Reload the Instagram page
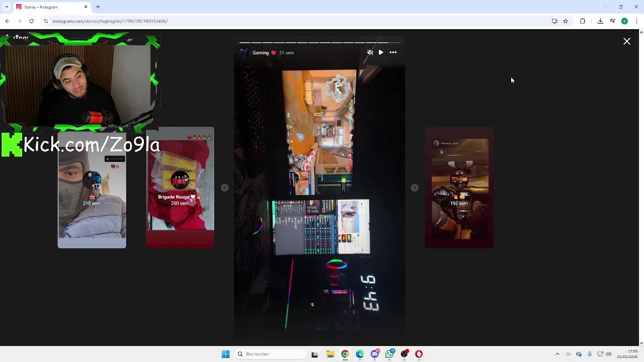Image resolution: width=644 pixels, height=362 pixels. click(31, 21)
